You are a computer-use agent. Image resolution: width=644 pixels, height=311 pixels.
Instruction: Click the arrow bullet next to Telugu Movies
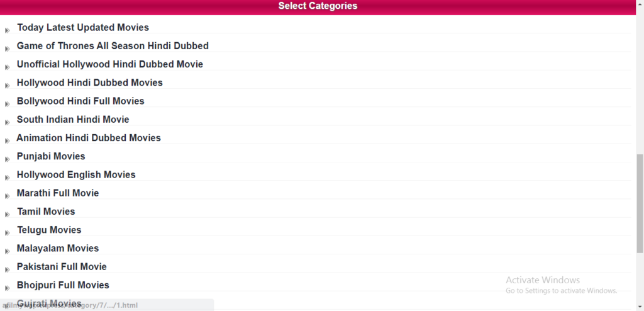(x=7, y=233)
